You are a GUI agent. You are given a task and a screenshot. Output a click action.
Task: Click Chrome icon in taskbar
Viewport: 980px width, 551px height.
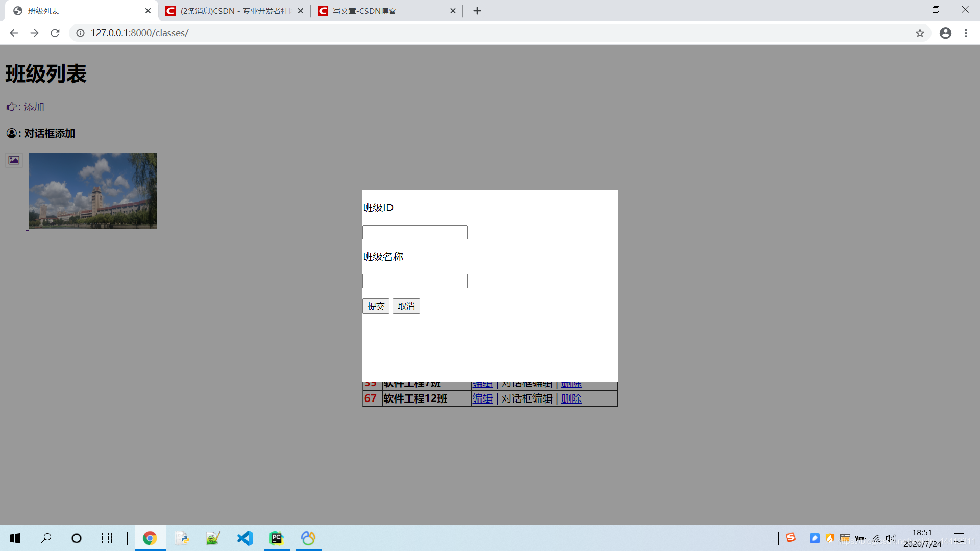click(x=150, y=538)
